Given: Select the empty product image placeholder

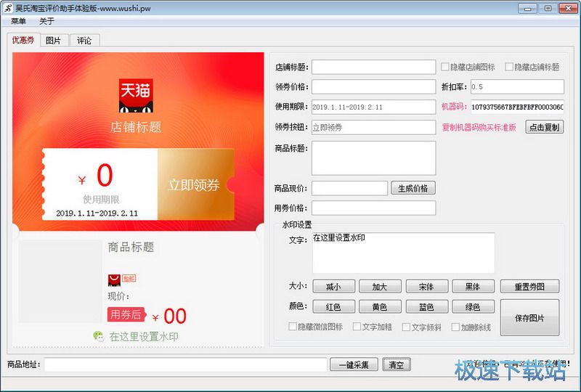Looking at the screenshot, I should click(x=60, y=281).
